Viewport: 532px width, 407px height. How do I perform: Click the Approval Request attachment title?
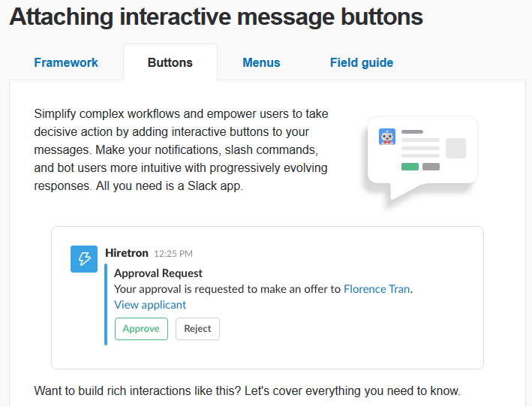158,273
